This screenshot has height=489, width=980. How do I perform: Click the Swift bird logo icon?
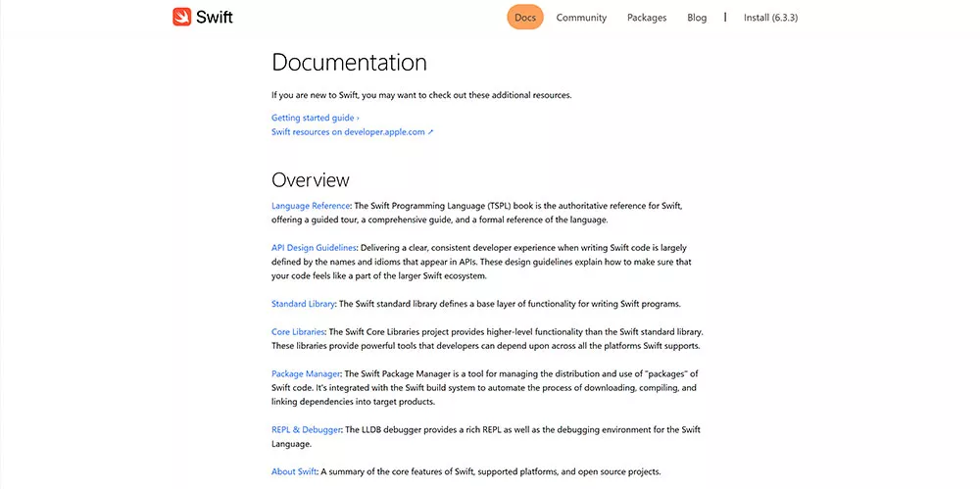(182, 17)
